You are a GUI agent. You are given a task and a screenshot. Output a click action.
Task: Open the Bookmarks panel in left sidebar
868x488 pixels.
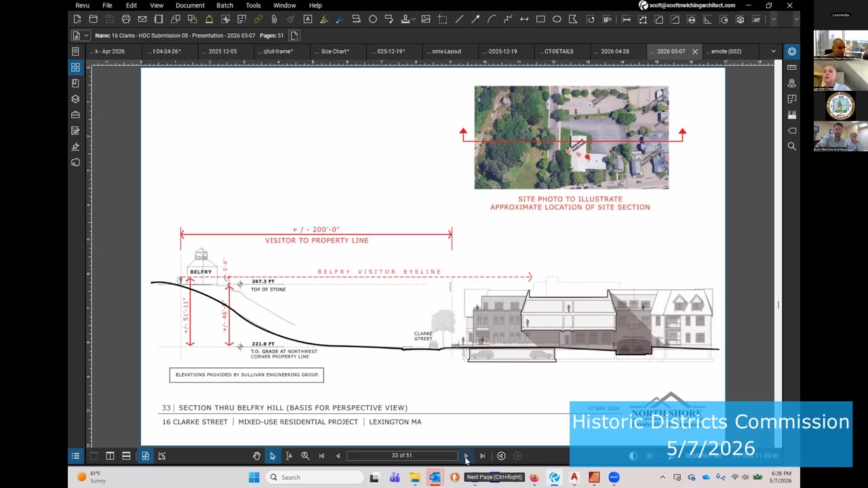(75, 83)
